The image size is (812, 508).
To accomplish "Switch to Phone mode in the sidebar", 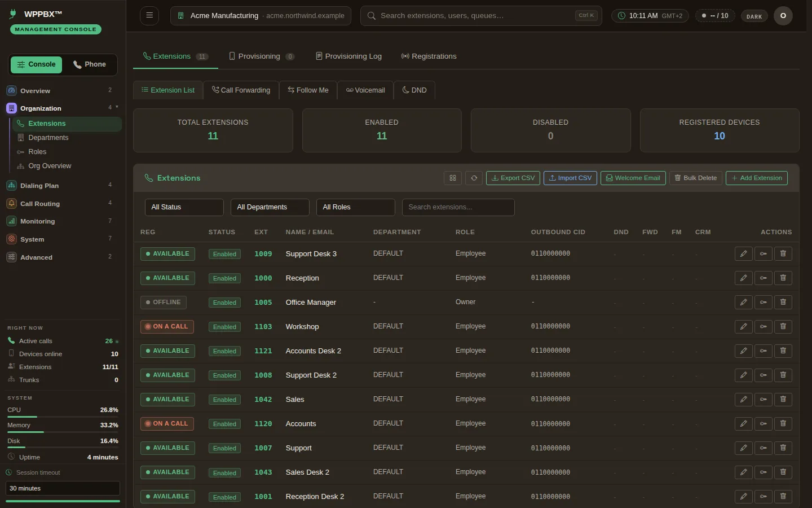I will click(90, 64).
